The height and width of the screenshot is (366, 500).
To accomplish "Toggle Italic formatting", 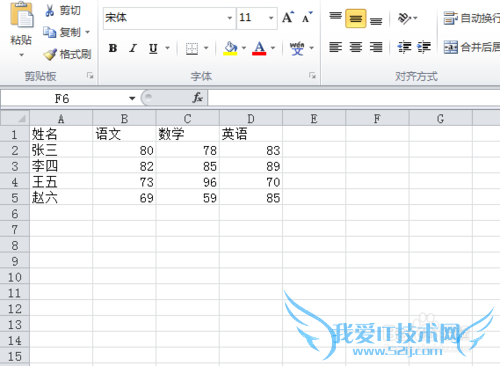I will (133, 48).
